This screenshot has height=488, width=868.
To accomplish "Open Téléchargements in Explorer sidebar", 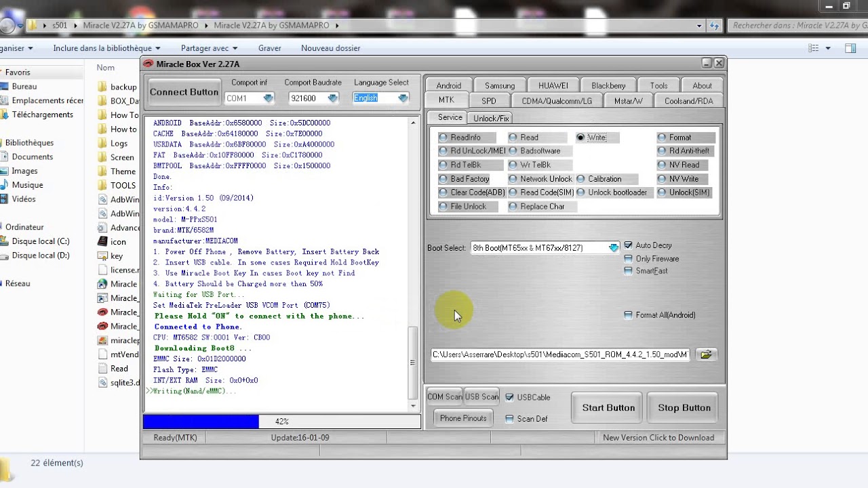I will [42, 115].
